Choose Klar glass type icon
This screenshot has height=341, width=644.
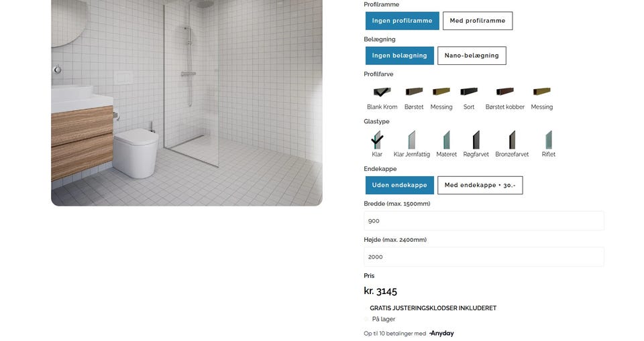[x=377, y=139]
